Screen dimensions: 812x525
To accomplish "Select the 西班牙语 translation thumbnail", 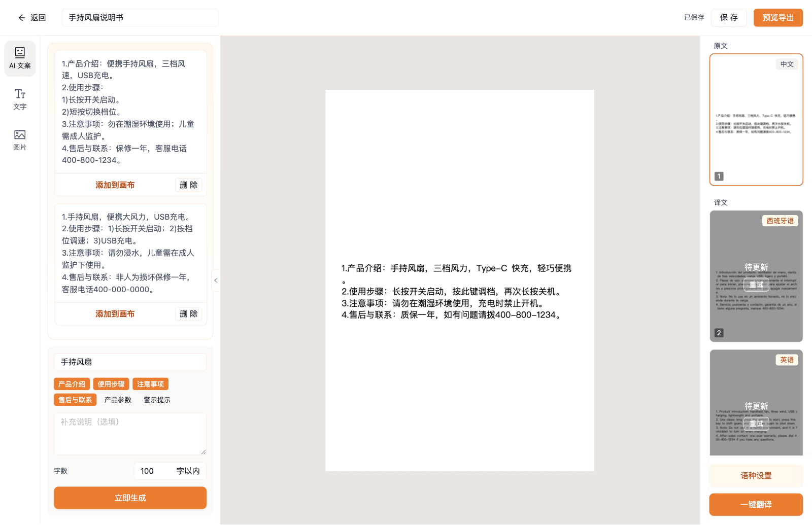I will point(756,276).
